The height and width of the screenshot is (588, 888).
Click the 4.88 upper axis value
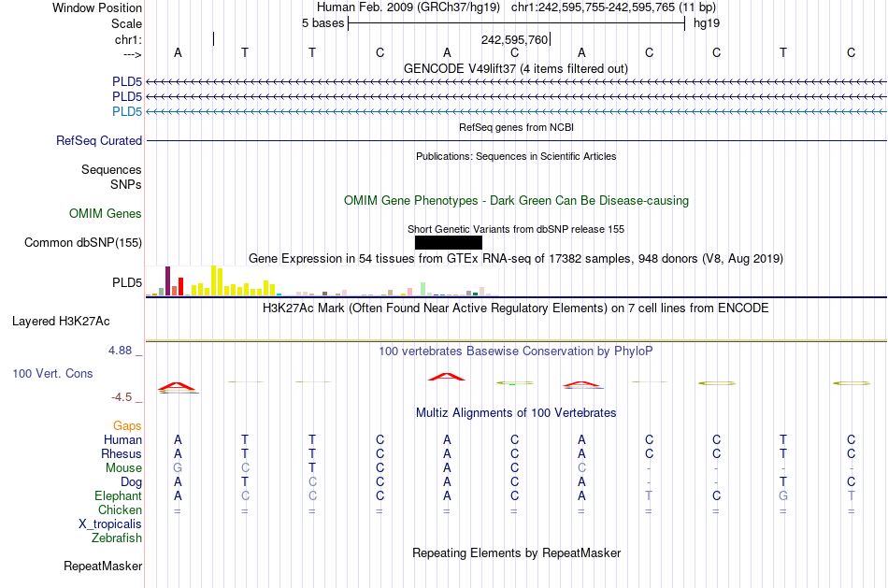[x=120, y=351]
